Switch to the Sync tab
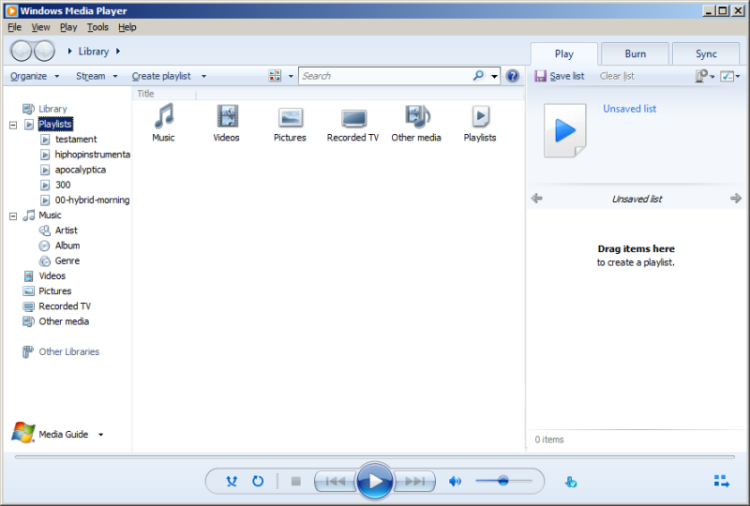This screenshot has width=750, height=506. coord(706,54)
